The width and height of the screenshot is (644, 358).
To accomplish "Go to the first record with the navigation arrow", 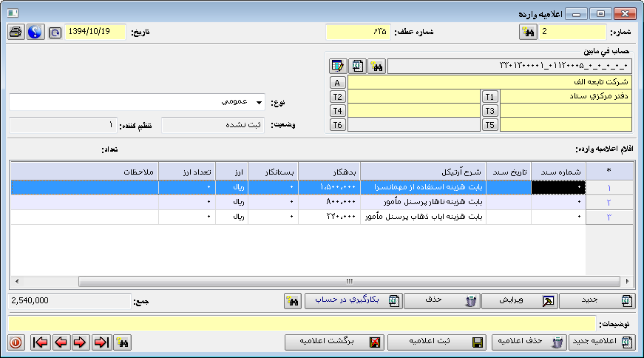I will 41,342.
